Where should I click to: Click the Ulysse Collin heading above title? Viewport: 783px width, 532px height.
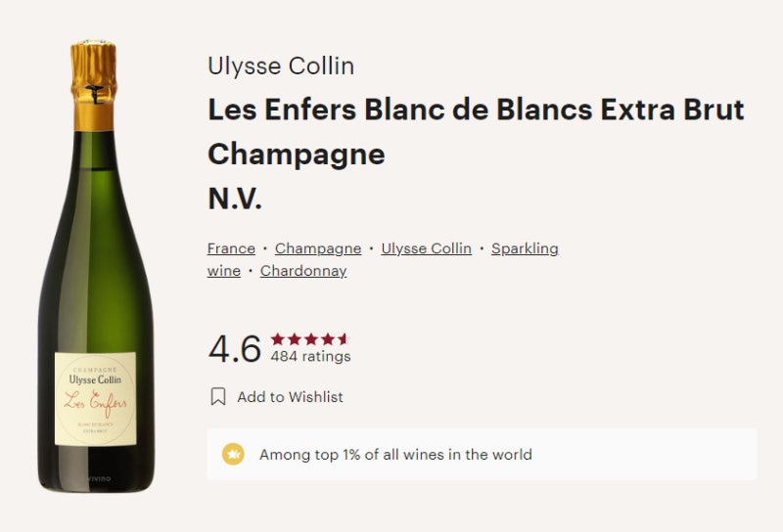pyautogui.click(x=281, y=66)
